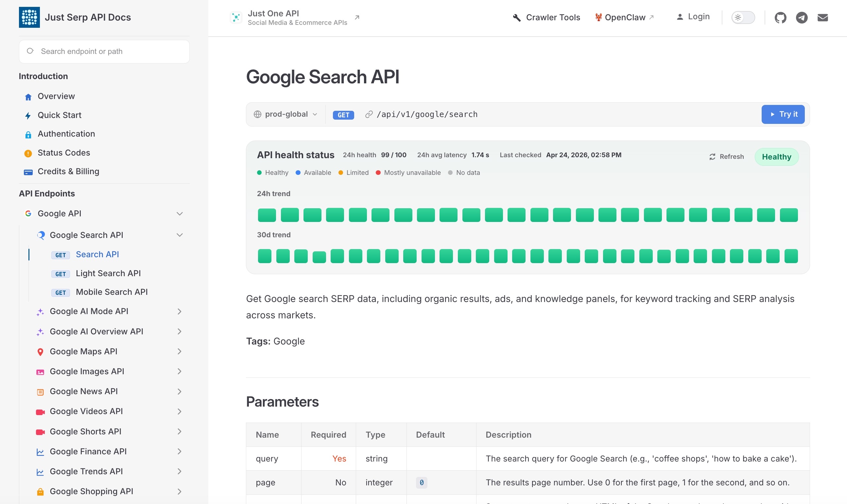Click the Authentication lock icon

pyautogui.click(x=28, y=135)
